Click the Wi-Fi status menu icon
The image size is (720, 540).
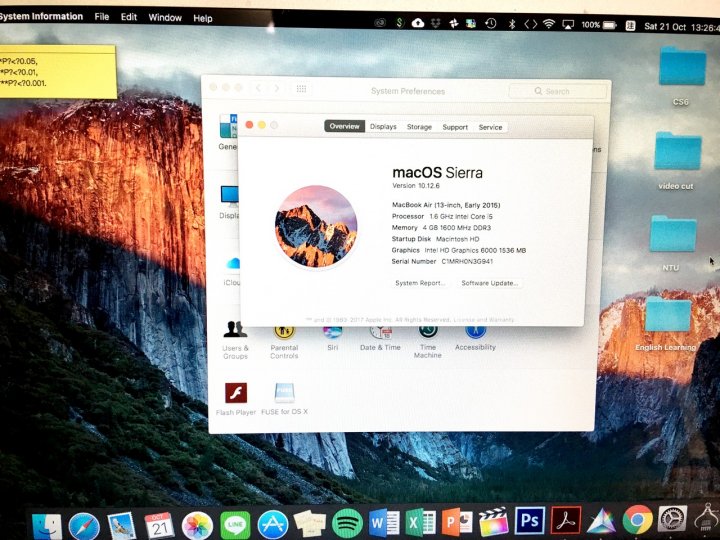pyautogui.click(x=549, y=24)
